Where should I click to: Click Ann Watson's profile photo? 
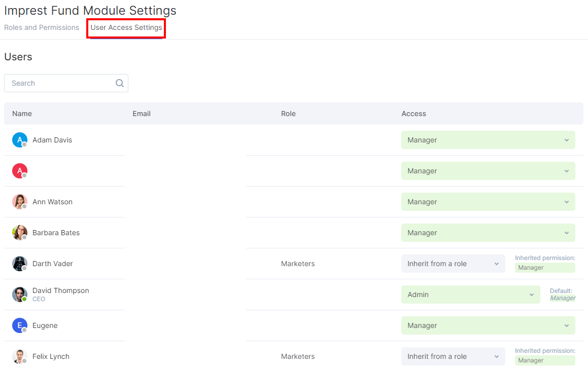point(19,202)
